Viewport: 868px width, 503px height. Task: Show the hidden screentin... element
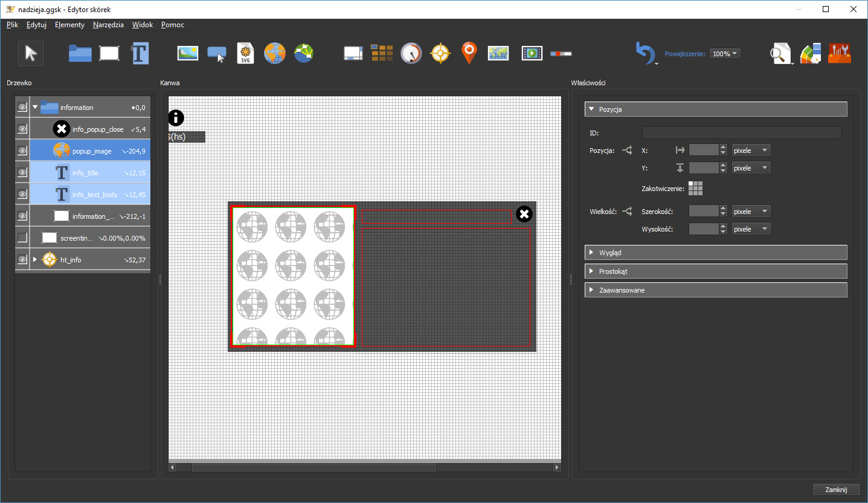tap(22, 238)
